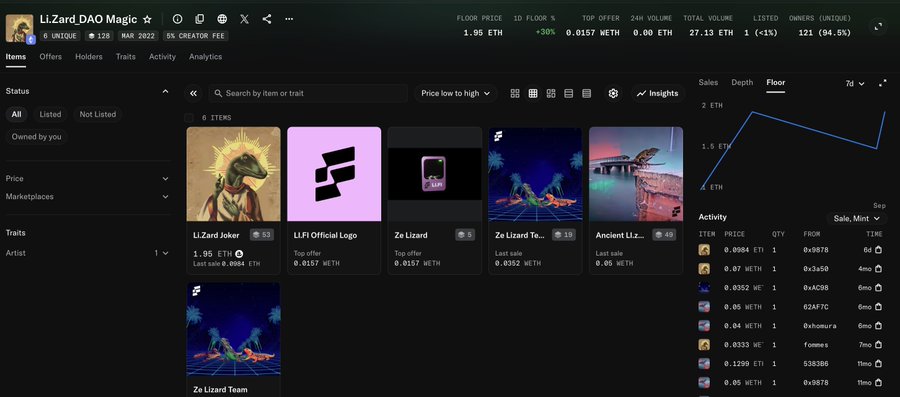This screenshot has width=900, height=397.
Task: Switch to list view layout
Action: click(569, 94)
